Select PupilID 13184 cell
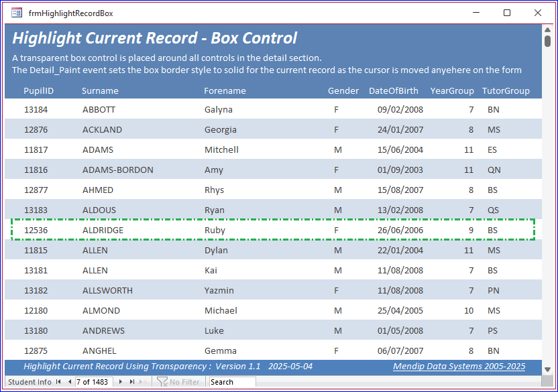558x392 pixels. (x=36, y=110)
